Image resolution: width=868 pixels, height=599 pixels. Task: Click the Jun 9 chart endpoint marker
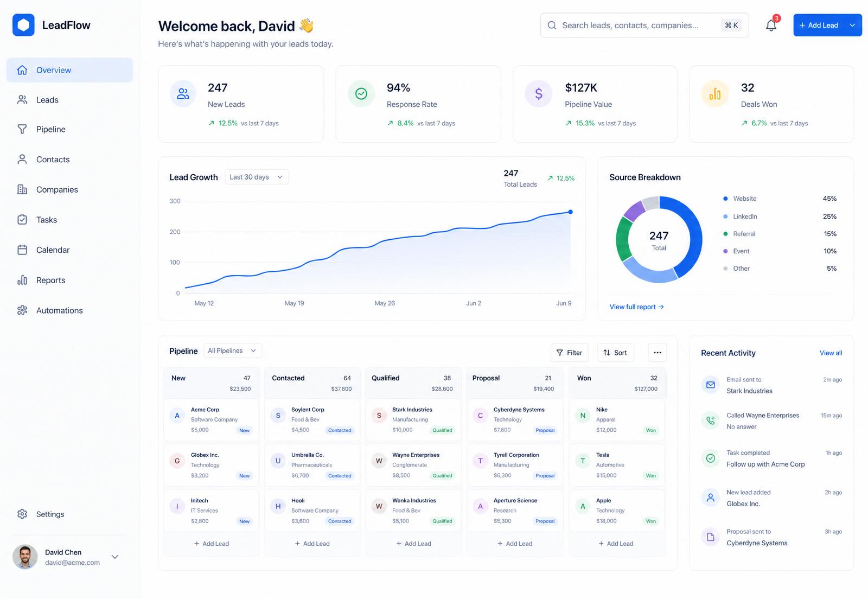[x=570, y=212]
